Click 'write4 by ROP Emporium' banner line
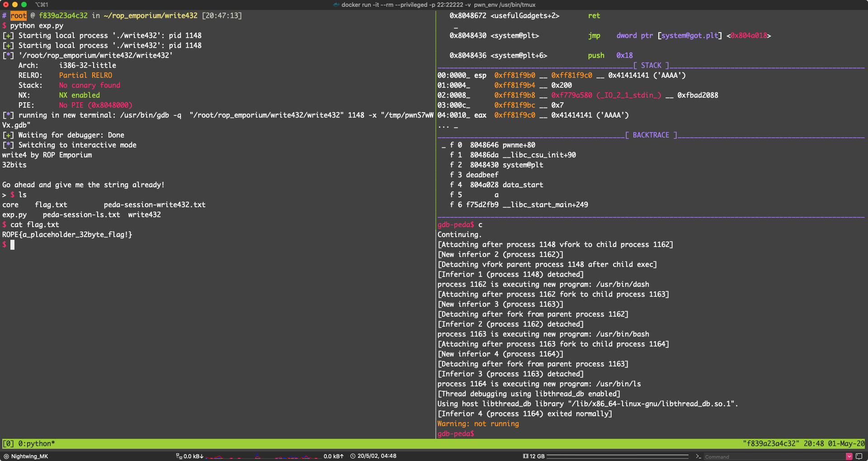 tap(47, 155)
